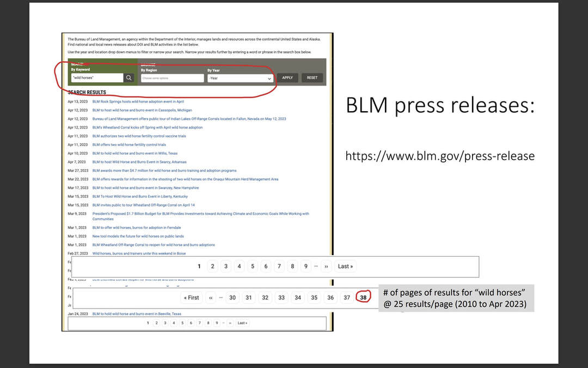Jump to « First results page

tap(192, 298)
